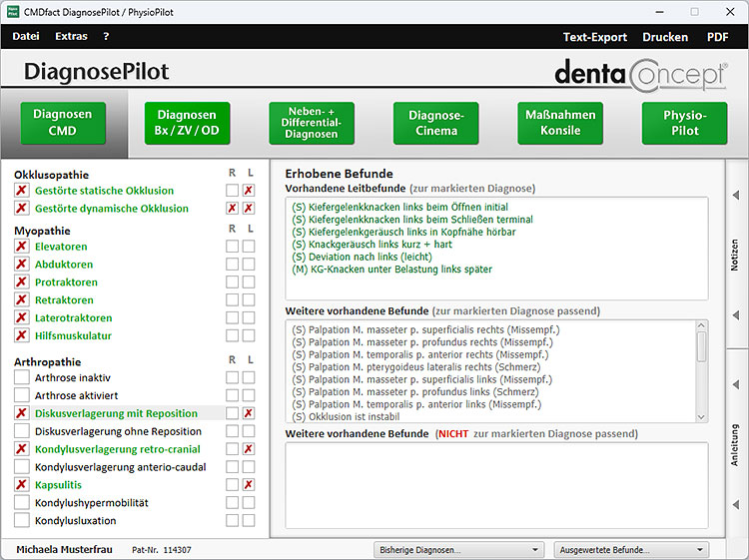
Task: Open the Datei menu
Action: click(x=26, y=36)
